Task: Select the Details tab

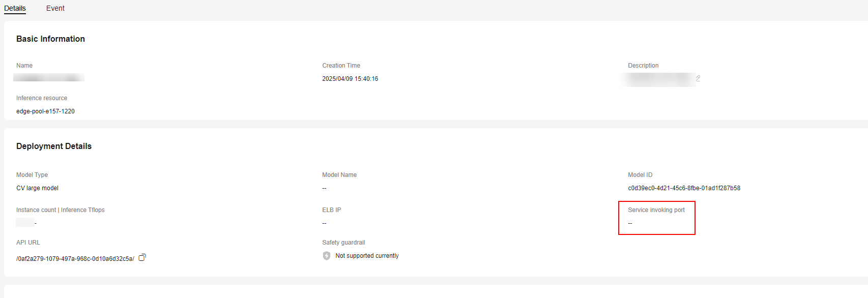Action: [15, 8]
